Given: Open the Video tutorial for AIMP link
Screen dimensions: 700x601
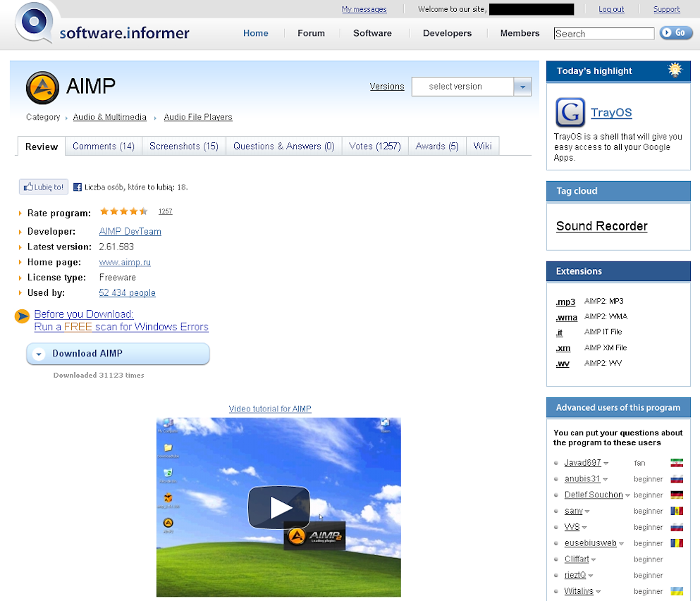Looking at the screenshot, I should point(270,409).
